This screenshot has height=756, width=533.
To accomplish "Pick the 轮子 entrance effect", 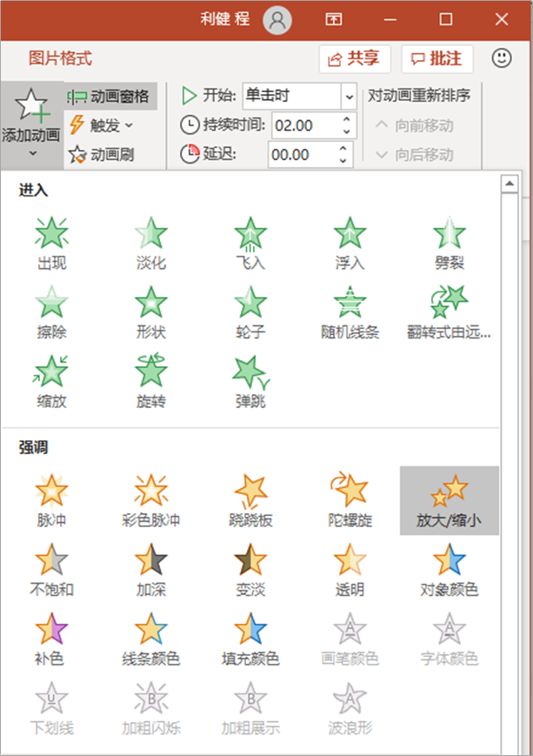I will pos(250,312).
